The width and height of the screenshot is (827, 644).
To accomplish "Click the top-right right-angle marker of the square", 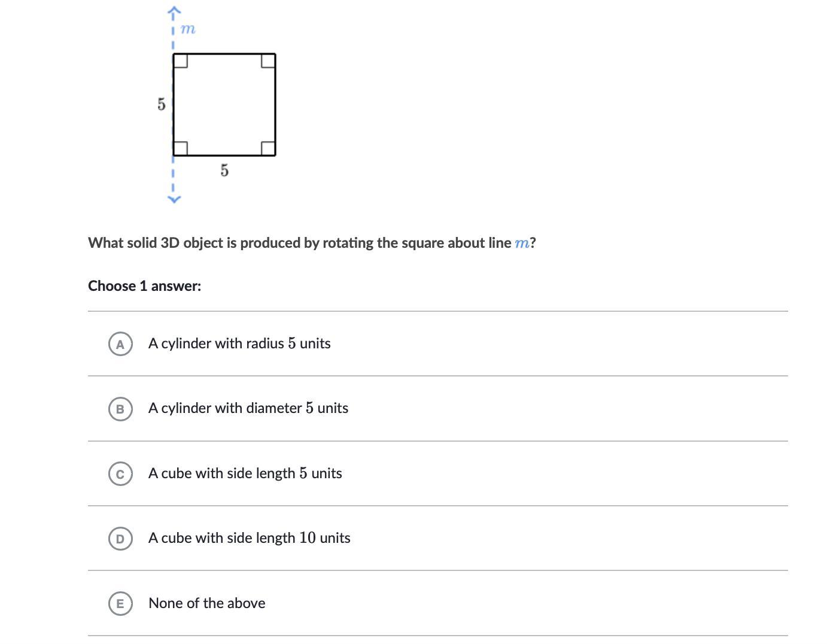I will pos(268,60).
